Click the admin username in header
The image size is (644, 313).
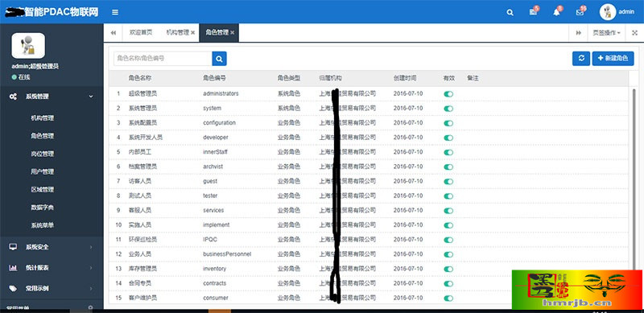coord(626,12)
